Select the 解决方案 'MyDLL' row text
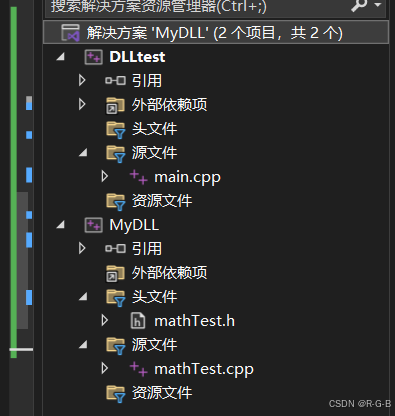Image resolution: width=395 pixels, height=416 pixels. click(x=215, y=33)
